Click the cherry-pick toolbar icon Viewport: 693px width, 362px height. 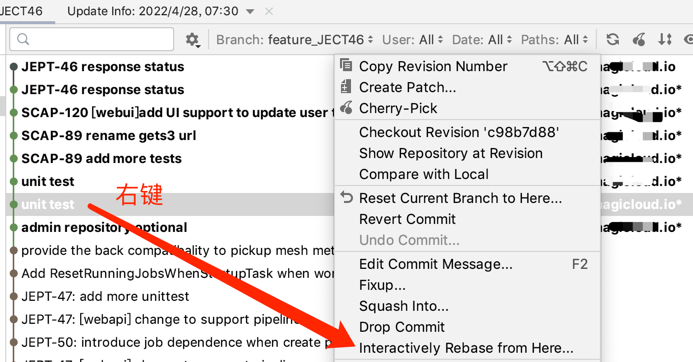(639, 39)
